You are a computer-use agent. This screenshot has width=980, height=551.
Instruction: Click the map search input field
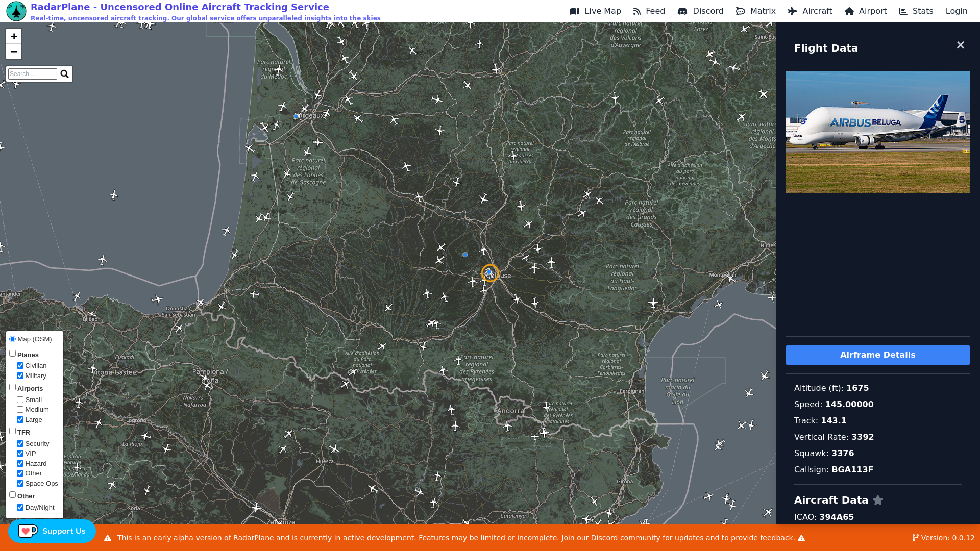click(x=33, y=74)
